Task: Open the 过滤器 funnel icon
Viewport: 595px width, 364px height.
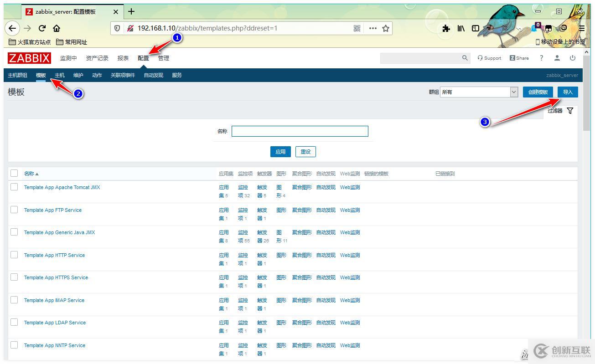Action: tap(570, 110)
